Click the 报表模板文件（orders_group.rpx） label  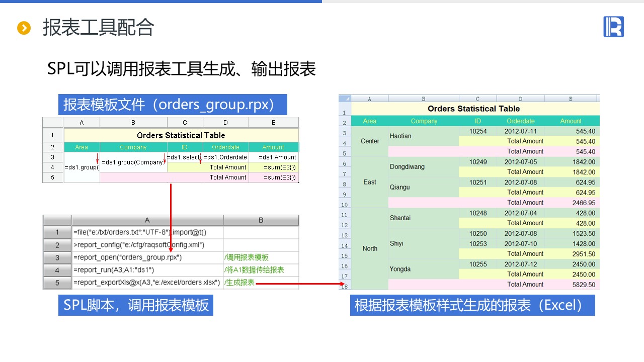click(x=173, y=105)
